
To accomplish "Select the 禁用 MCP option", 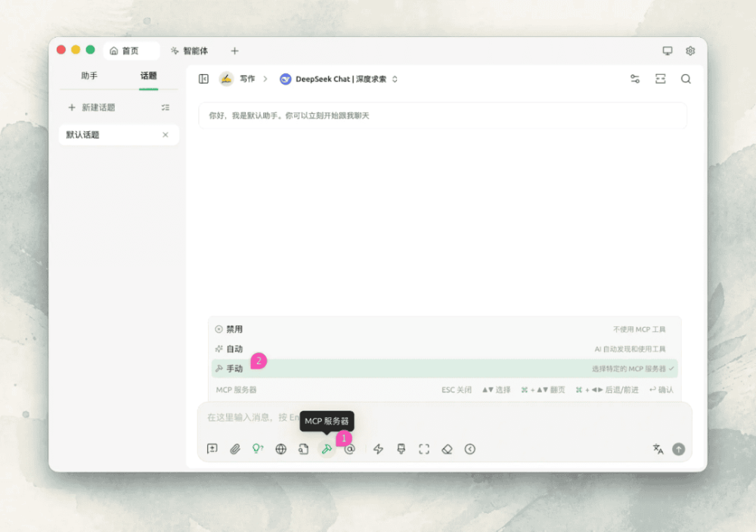I will tap(444, 329).
